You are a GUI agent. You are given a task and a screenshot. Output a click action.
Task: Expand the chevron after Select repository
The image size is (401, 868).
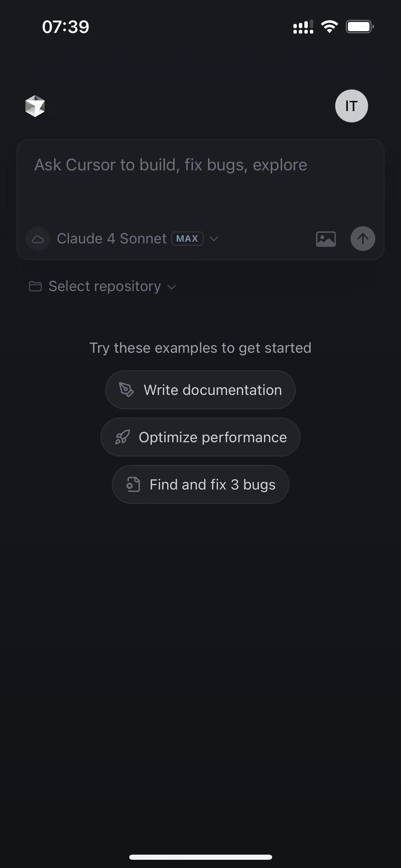pyautogui.click(x=172, y=287)
